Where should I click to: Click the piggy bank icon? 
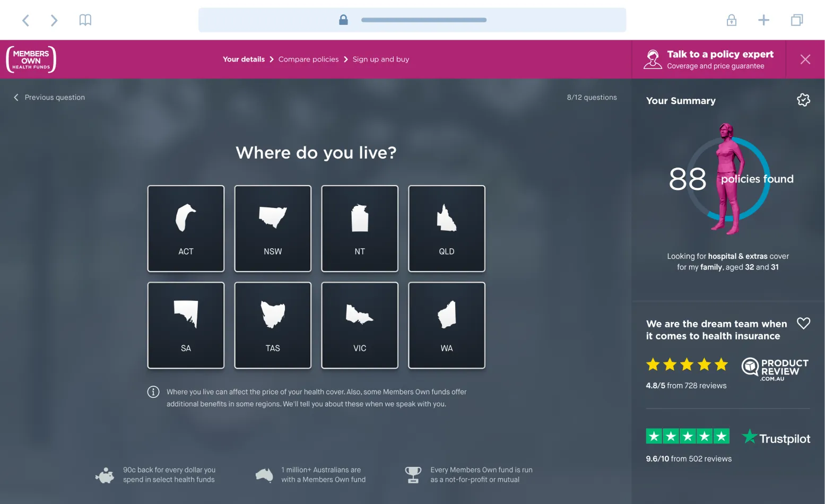point(105,475)
